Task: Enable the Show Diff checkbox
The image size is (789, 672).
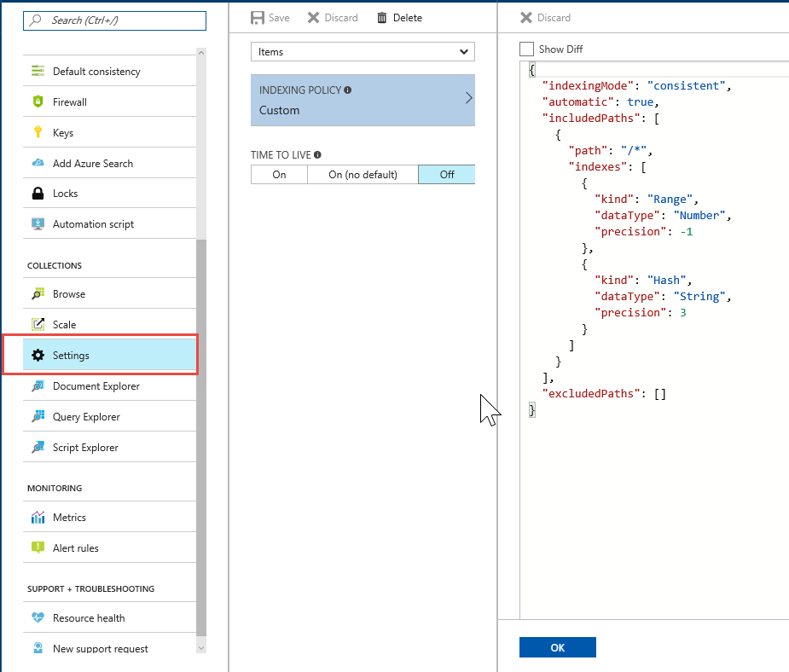Action: point(527,49)
